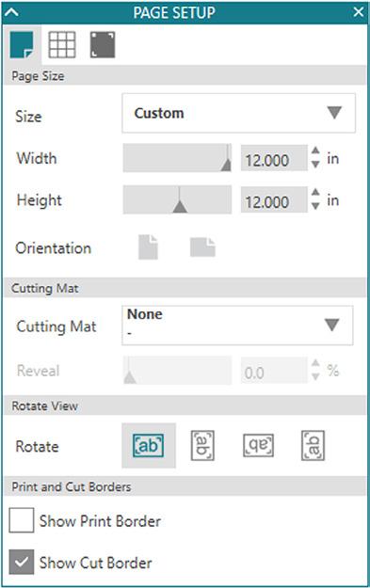The image size is (370, 588).
Task: Decrease Width with the down arrow
Action: click(x=315, y=165)
